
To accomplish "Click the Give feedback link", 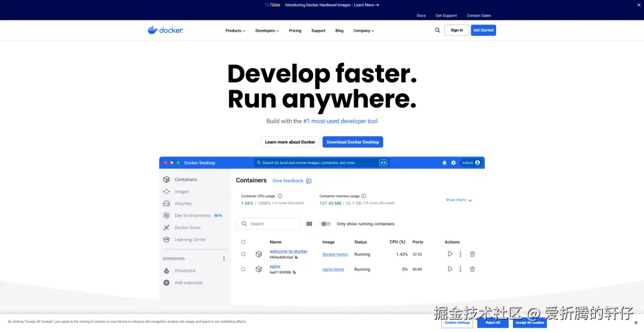I will (288, 180).
